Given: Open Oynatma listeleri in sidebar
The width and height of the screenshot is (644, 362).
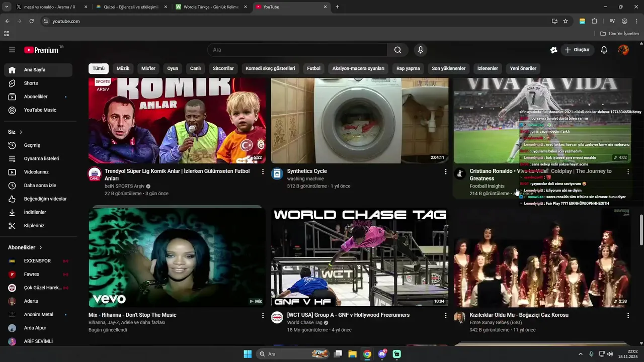Looking at the screenshot, I should click(x=40, y=158).
